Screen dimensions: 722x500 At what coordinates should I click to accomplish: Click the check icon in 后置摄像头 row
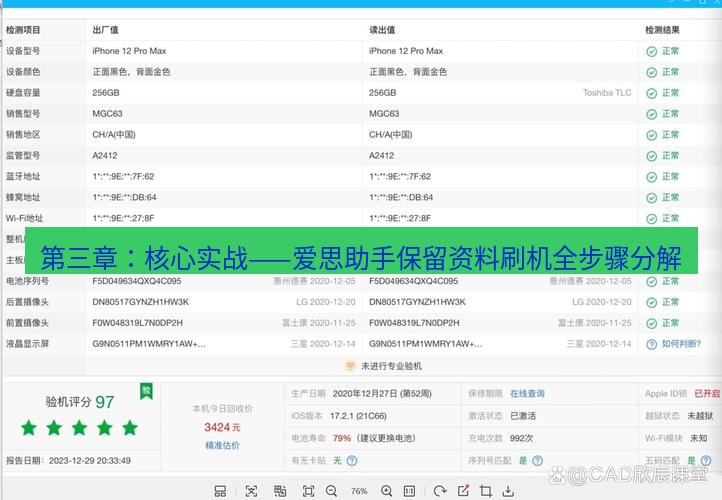pos(651,302)
